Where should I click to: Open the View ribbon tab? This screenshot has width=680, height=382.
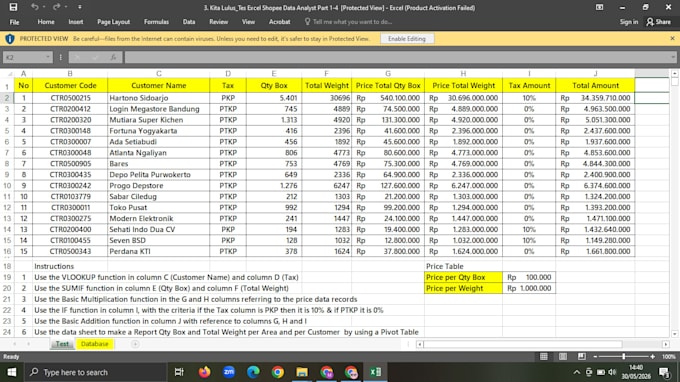click(248, 22)
